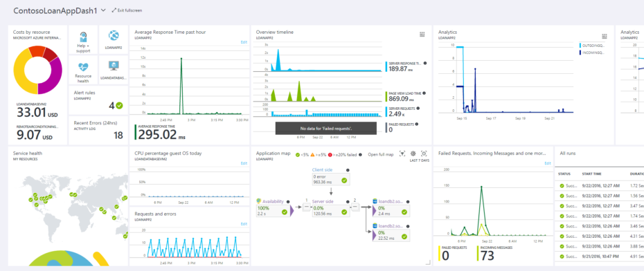Click SQL database icon of upper loandb2
The height and width of the screenshot is (271, 644).
[375, 201]
